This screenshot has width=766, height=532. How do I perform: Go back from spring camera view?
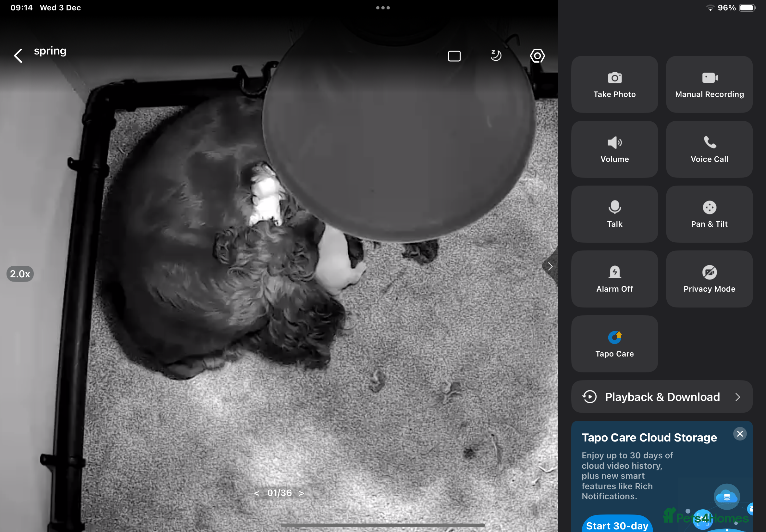coord(19,56)
